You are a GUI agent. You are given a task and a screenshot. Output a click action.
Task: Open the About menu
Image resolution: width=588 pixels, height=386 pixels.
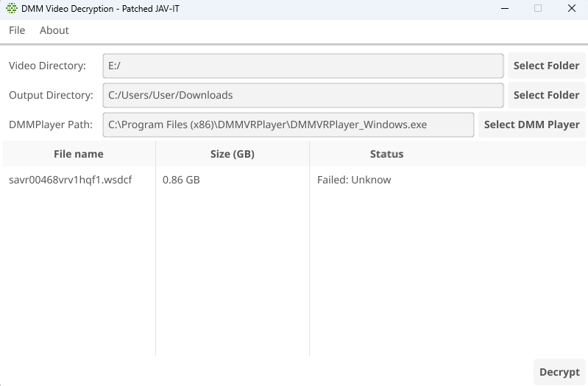54,30
